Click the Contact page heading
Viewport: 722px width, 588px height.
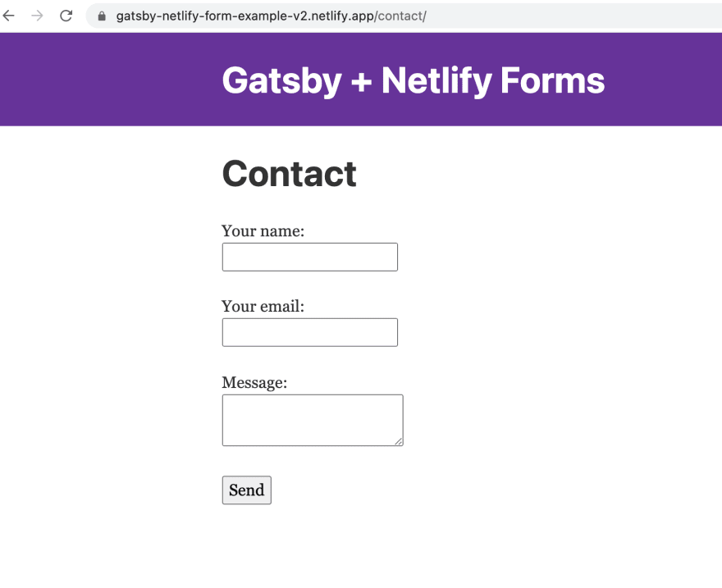289,174
